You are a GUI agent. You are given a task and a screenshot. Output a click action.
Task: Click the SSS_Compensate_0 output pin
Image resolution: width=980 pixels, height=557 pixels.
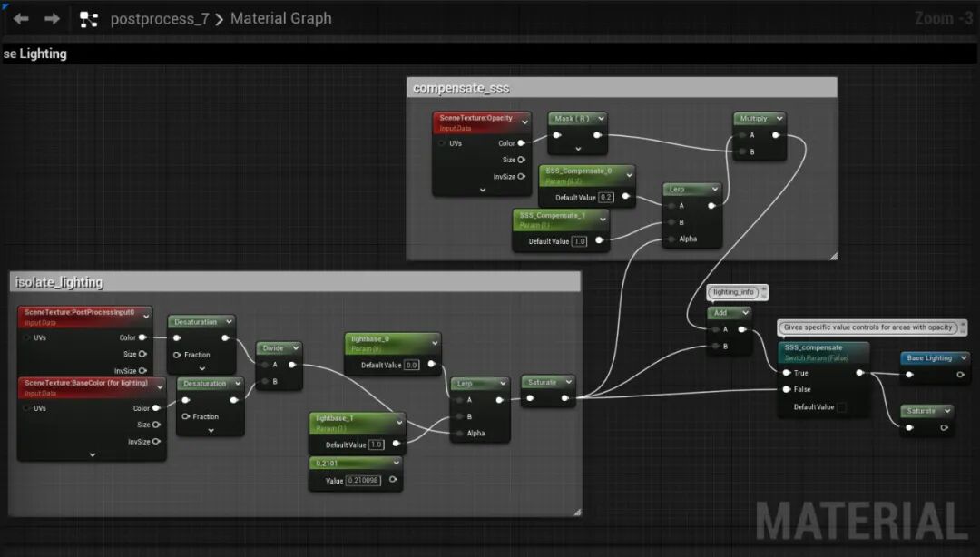point(625,197)
